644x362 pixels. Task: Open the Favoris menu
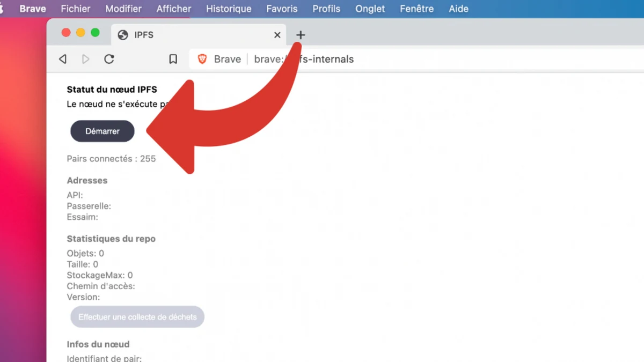(282, 9)
